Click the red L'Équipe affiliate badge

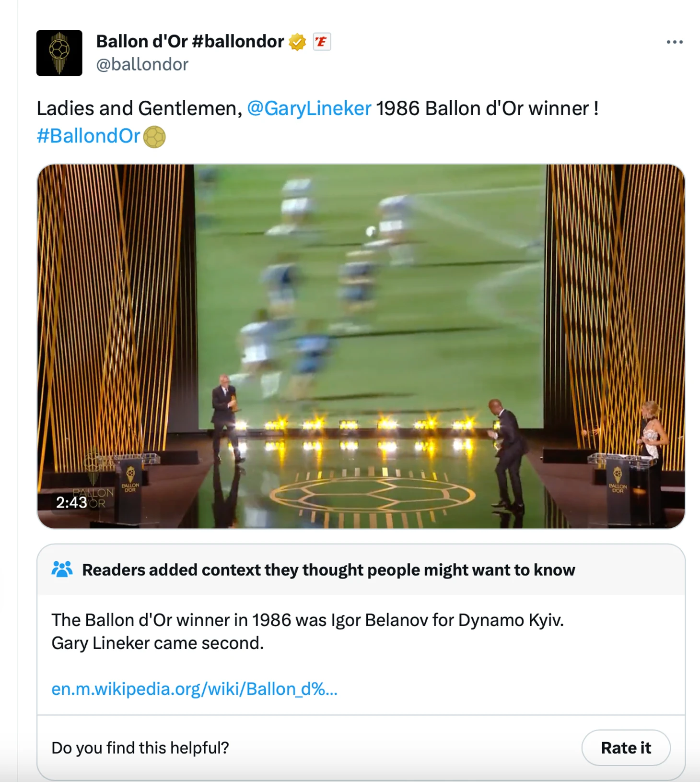322,42
